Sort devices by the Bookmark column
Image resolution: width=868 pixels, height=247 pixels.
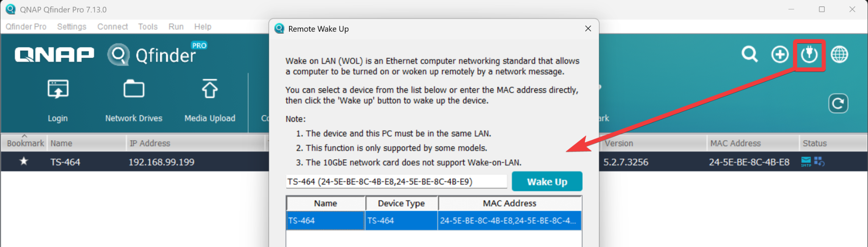25,143
